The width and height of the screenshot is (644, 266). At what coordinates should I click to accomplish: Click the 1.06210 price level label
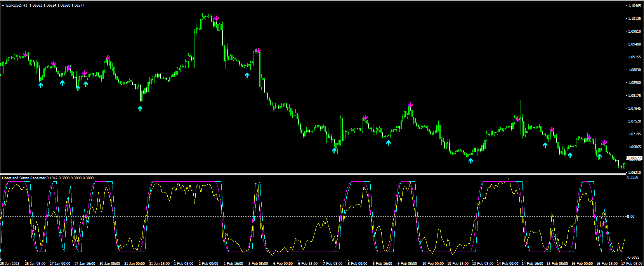pos(634,172)
